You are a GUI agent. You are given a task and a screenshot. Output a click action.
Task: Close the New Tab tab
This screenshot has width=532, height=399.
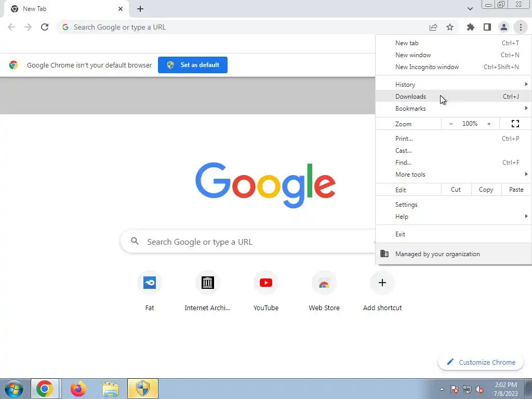[x=121, y=9]
